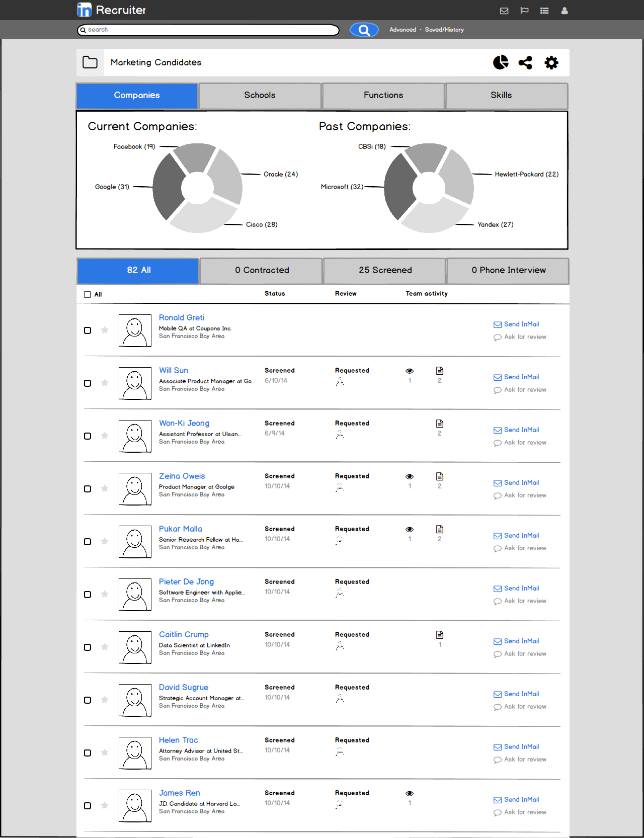Show the 82 All candidates tab
The height and width of the screenshot is (838, 644).
(x=138, y=271)
